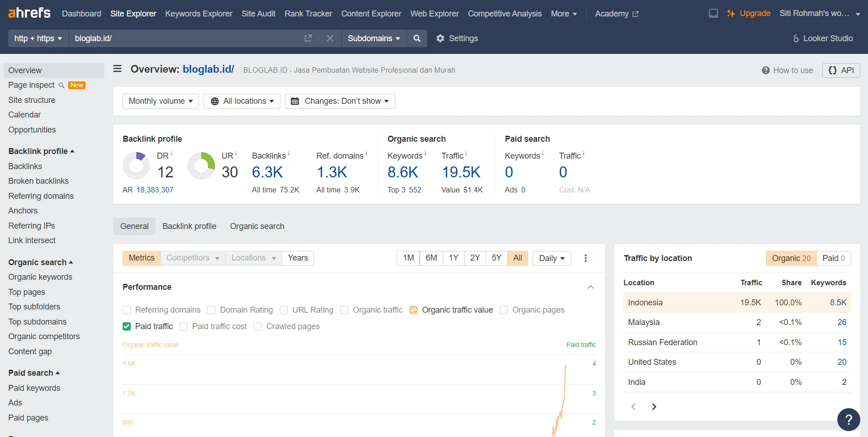Click Organic search Keywords info icon

pos(425,154)
